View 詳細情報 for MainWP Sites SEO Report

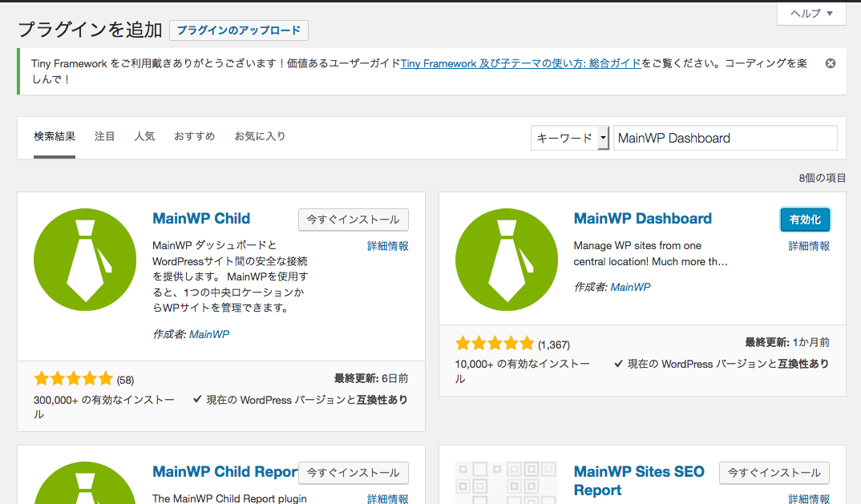click(809, 498)
